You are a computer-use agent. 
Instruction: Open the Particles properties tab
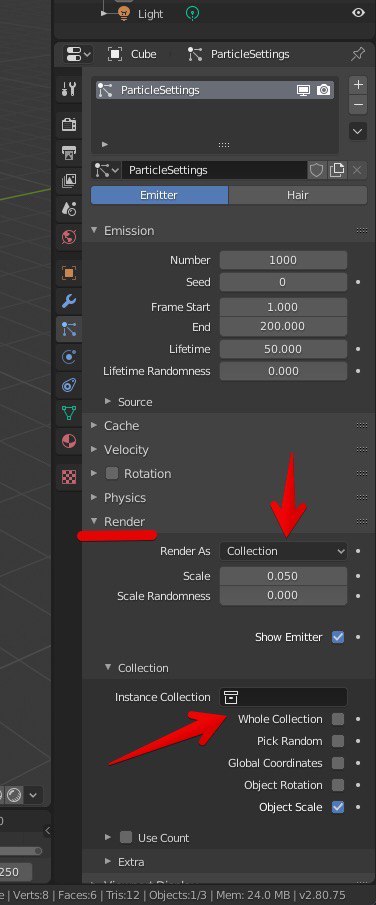69,329
